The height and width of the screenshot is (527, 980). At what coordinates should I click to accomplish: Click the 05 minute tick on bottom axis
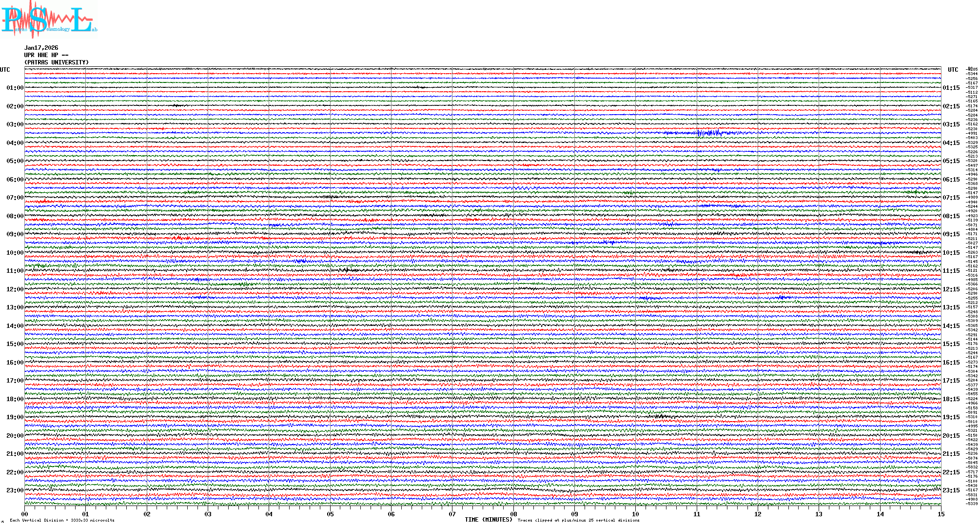330,514
